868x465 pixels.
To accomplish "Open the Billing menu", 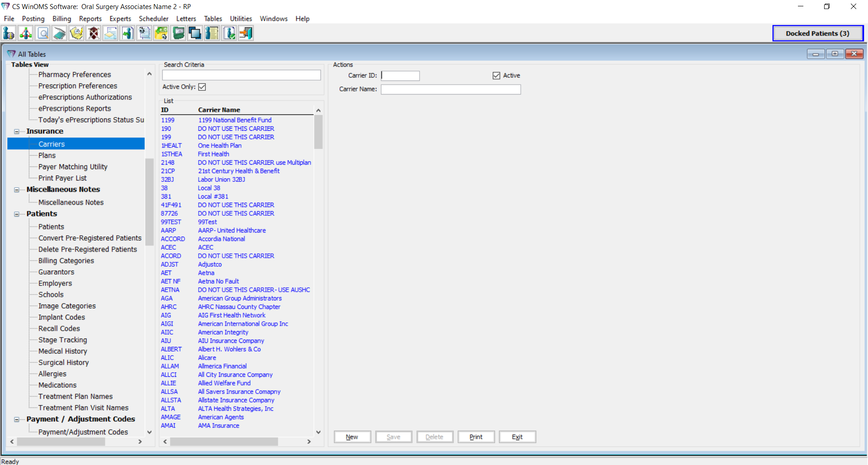I will pyautogui.click(x=62, y=19).
